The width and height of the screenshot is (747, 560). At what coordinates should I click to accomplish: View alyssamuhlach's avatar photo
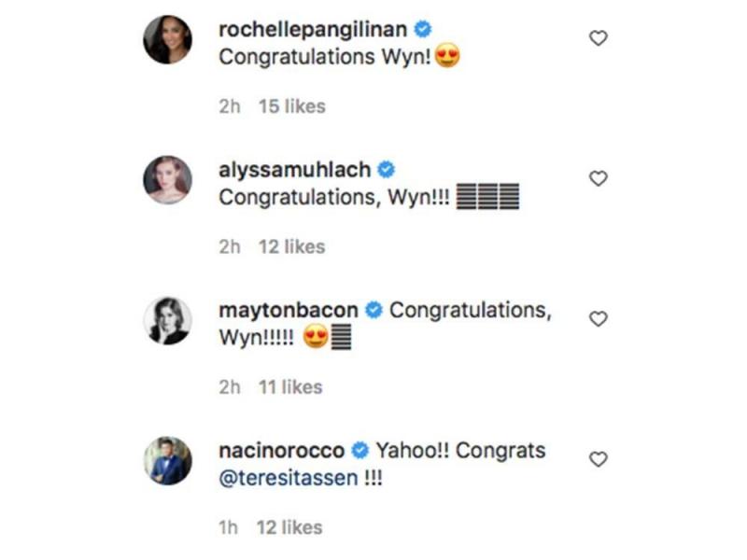pos(168,180)
